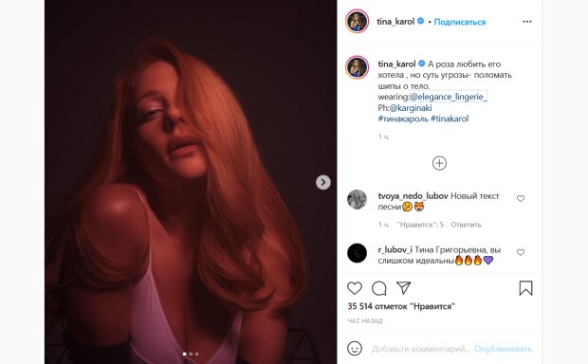Like the post with heart icon

pyautogui.click(x=355, y=288)
